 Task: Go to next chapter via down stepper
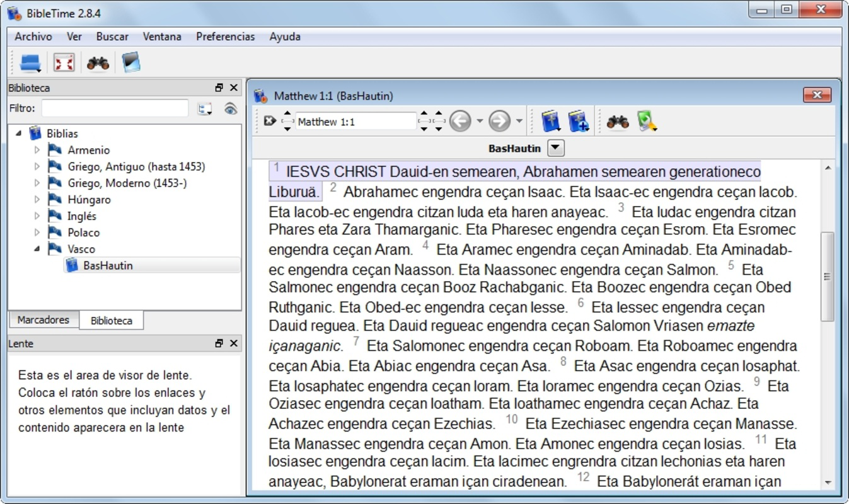pos(424,128)
